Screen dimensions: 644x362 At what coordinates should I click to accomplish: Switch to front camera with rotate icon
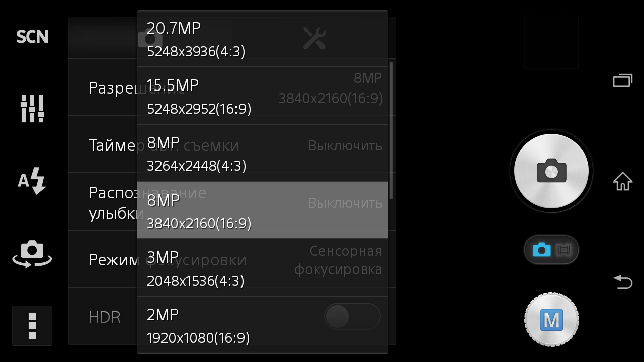click(x=32, y=254)
